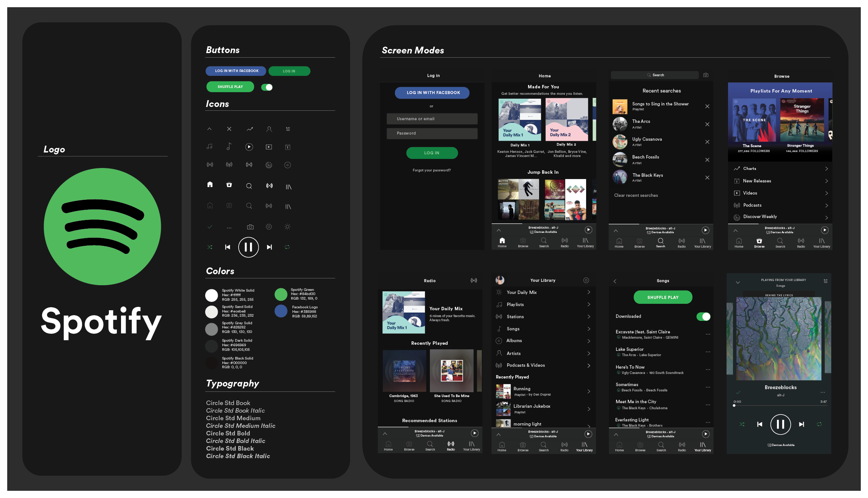
Task: Click the SHUFFLE PLAY button in the Buttons panel
Action: coord(230,87)
